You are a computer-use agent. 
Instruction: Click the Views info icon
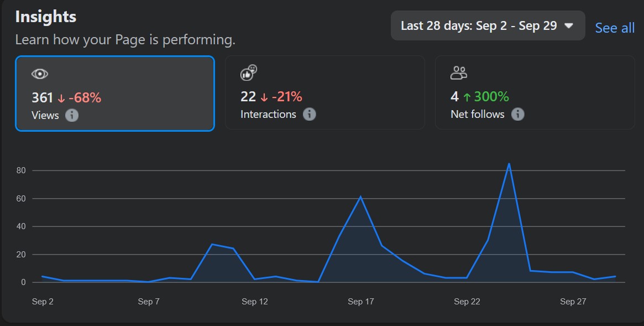[71, 115]
